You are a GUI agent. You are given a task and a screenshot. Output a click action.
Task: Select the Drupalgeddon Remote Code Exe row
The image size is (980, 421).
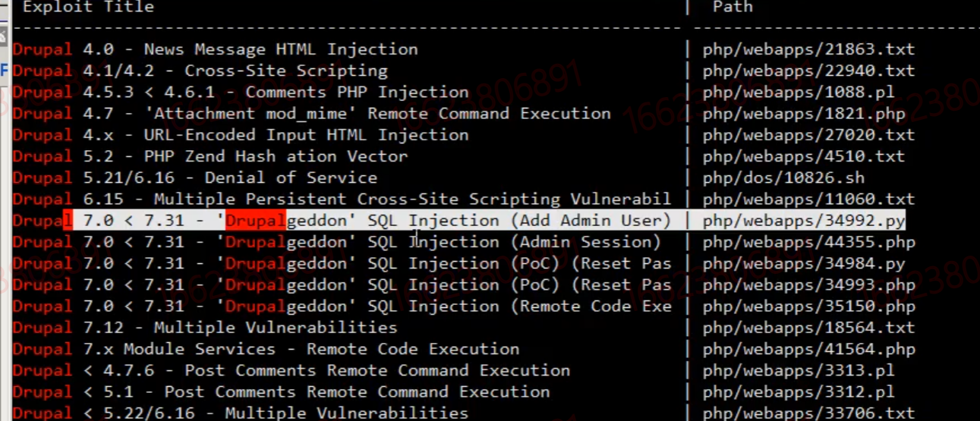[342, 306]
